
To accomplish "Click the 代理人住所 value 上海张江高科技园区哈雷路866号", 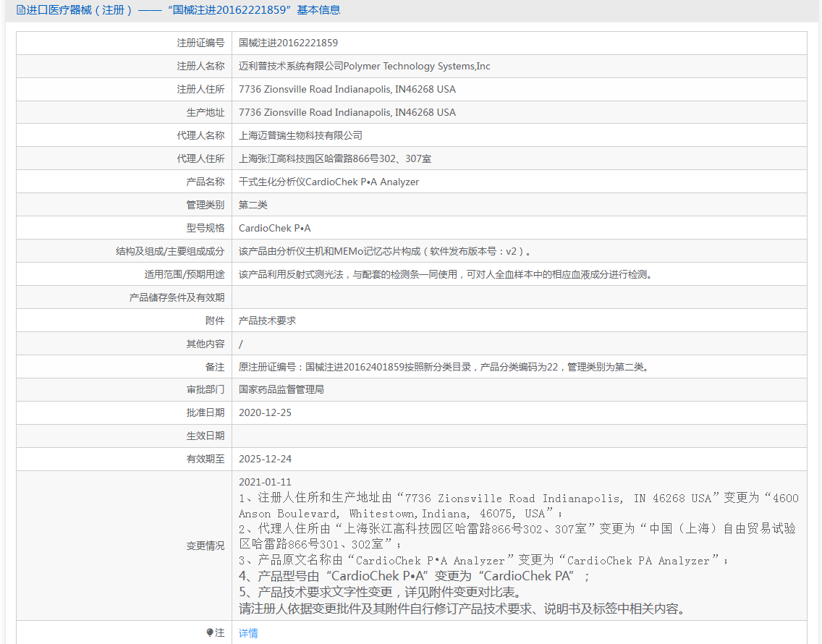I will pyautogui.click(x=335, y=158).
